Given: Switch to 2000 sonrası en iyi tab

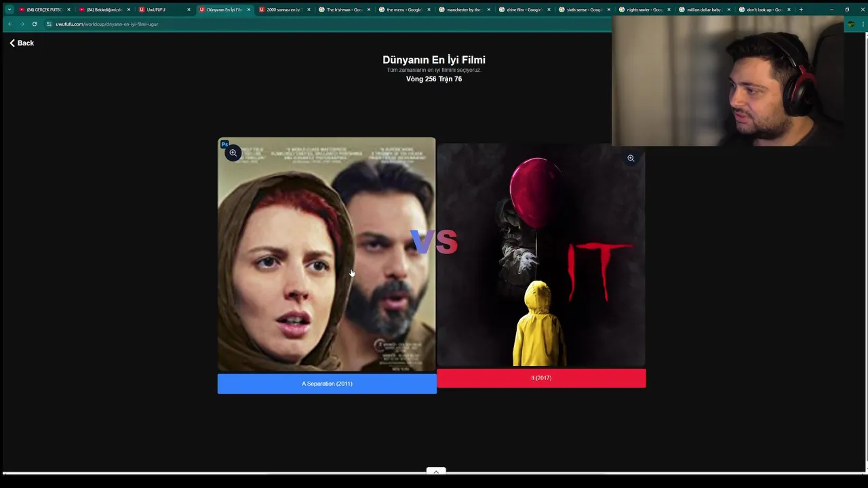Looking at the screenshot, I should coord(283,9).
